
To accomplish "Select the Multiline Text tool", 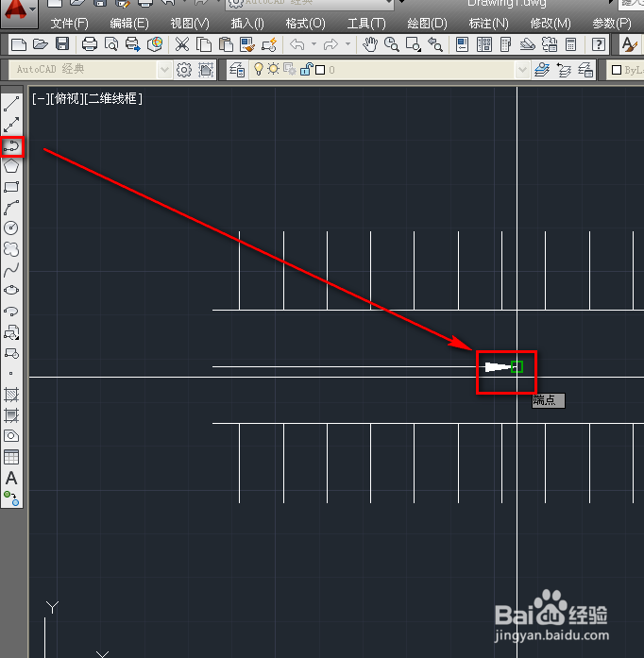I will tap(11, 478).
